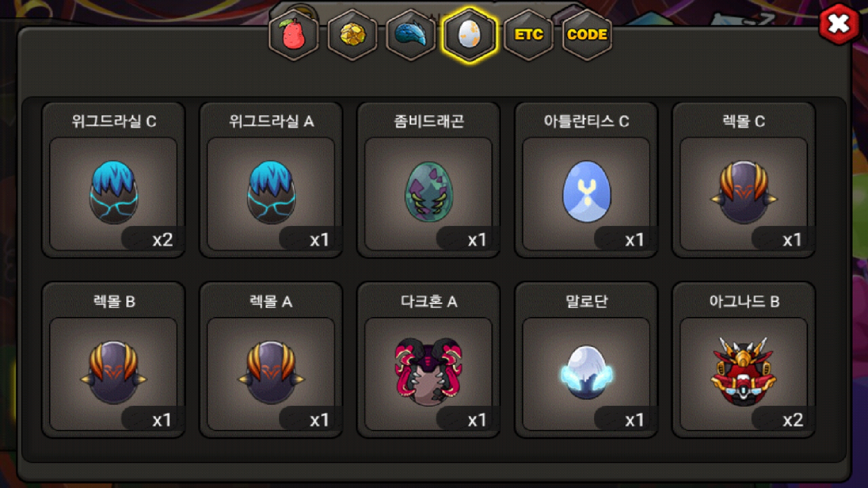The width and height of the screenshot is (868, 488).
Task: Close the inventory with red X
Action: click(x=839, y=24)
